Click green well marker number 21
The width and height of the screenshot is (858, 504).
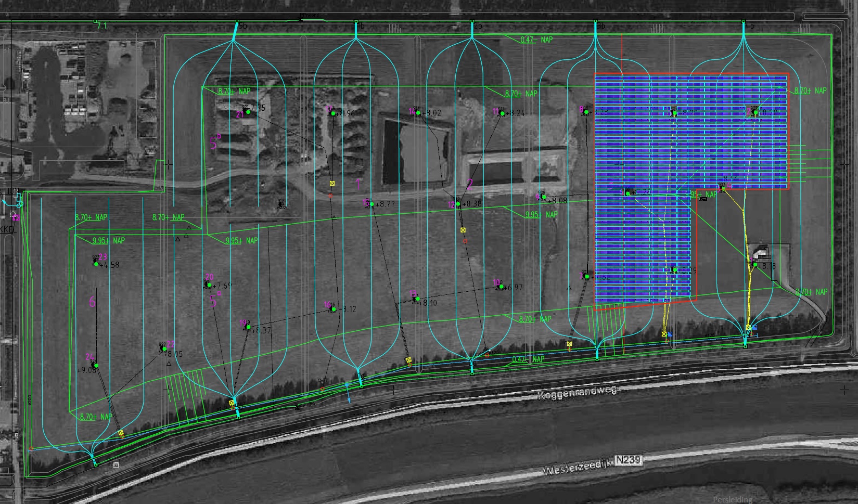coord(248,112)
